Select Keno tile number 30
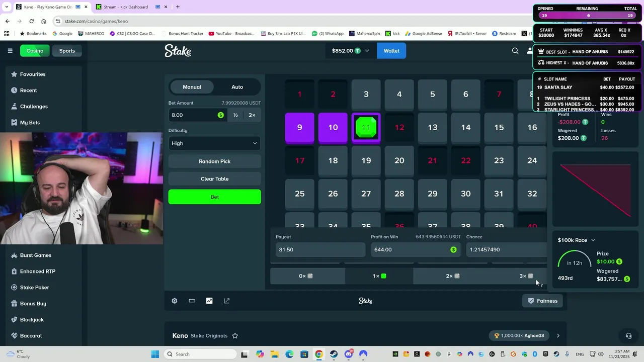This screenshot has height=362, width=644. [466, 194]
